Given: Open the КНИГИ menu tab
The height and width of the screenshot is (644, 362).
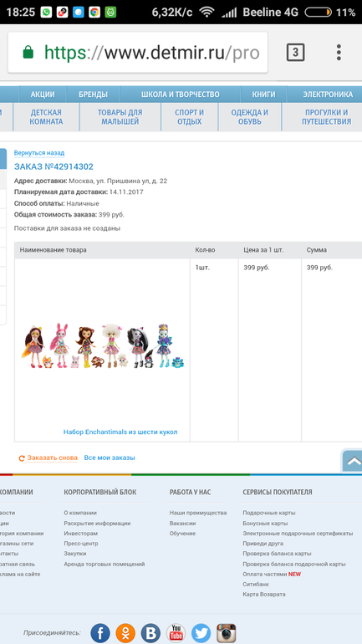Looking at the screenshot, I should coord(264,95).
